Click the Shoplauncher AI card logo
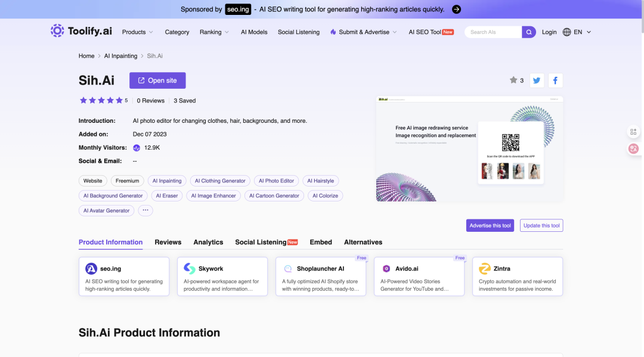The image size is (644, 357). tap(288, 268)
